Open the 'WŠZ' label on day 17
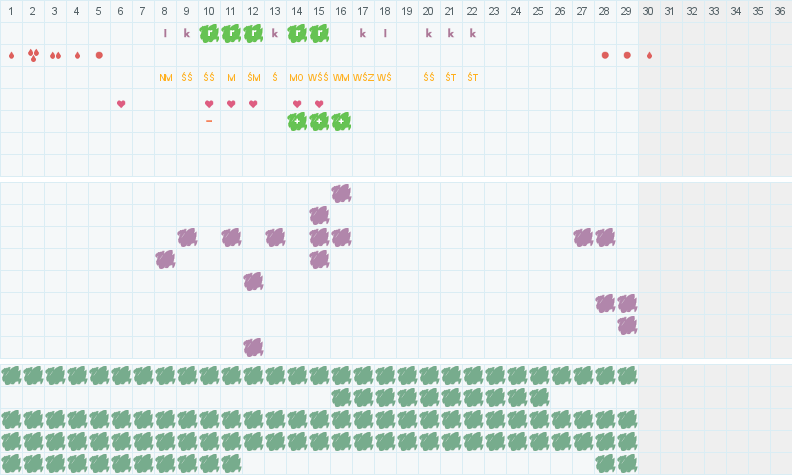This screenshot has width=792, height=475. [363, 77]
